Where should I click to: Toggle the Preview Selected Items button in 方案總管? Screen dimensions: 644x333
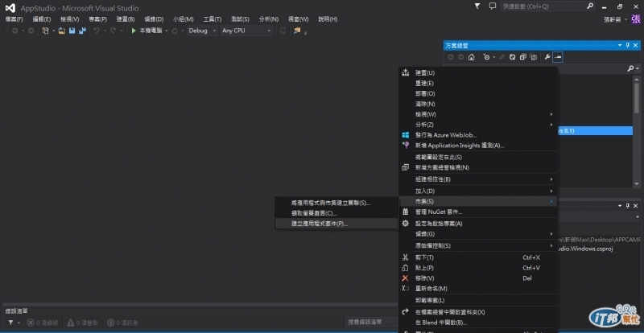coord(557,57)
